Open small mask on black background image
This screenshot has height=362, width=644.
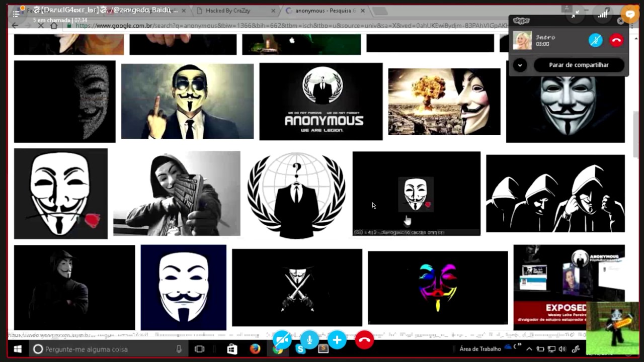click(417, 194)
